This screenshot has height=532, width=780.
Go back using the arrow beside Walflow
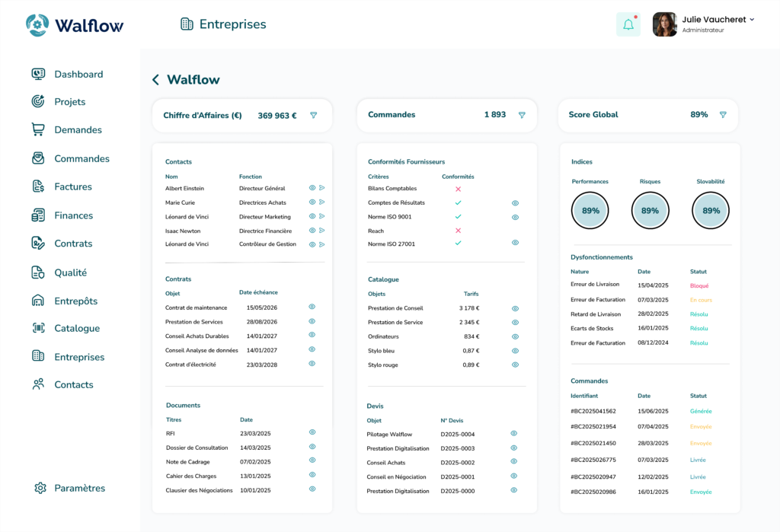pyautogui.click(x=155, y=80)
